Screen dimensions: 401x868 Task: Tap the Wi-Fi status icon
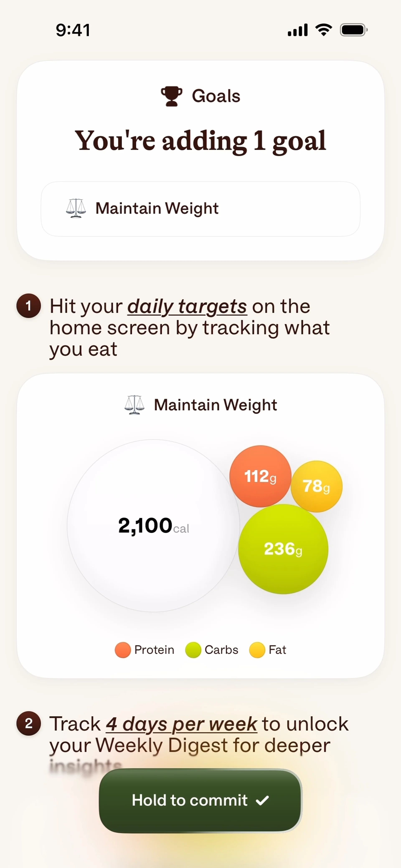pyautogui.click(x=324, y=30)
